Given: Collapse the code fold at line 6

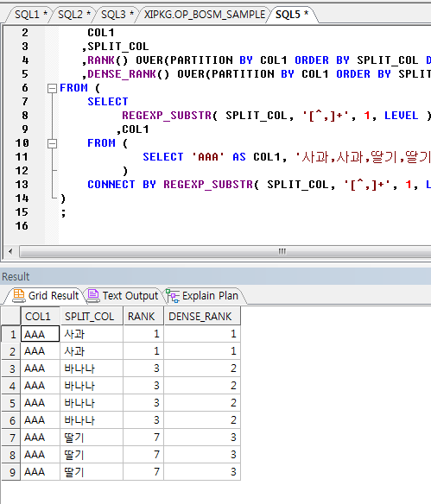Looking at the screenshot, I should tap(52, 88).
